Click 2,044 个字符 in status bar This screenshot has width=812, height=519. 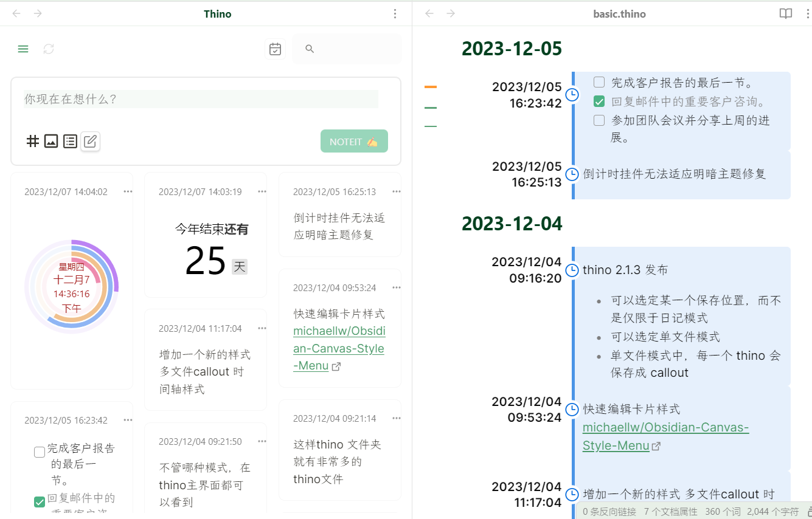pyautogui.click(x=772, y=512)
